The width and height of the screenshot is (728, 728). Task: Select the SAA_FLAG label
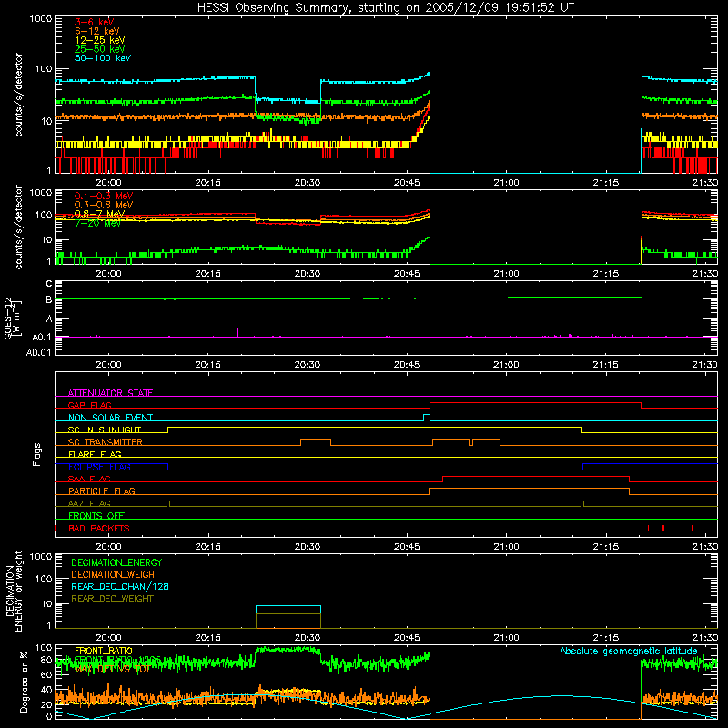tap(89, 479)
